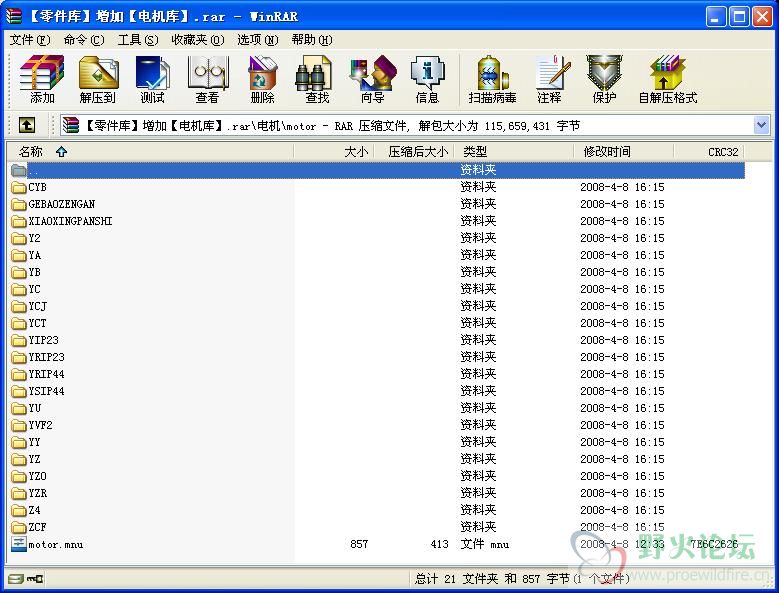779x593 pixels.
Task: Sort by Modified (修改时间) column header
Action: click(x=623, y=151)
